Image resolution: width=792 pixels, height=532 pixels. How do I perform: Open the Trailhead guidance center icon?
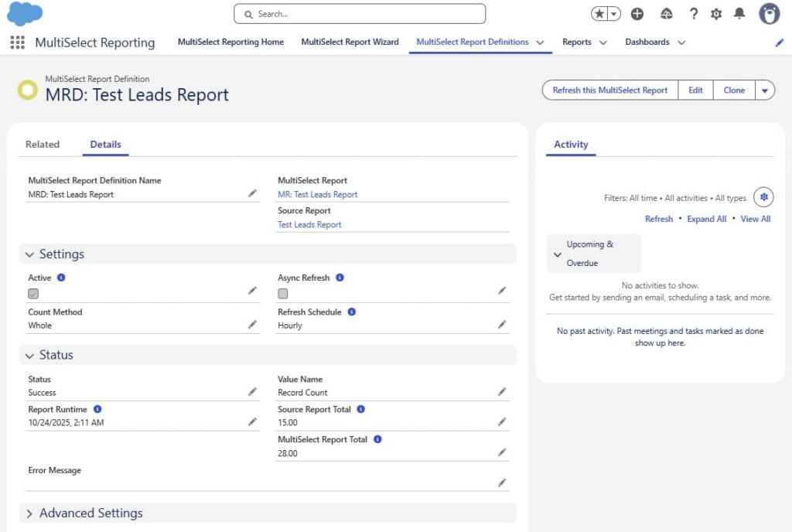coord(665,13)
